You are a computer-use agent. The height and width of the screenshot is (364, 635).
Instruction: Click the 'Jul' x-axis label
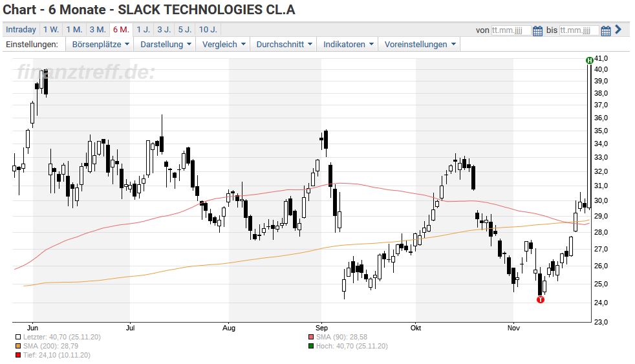(x=130, y=328)
